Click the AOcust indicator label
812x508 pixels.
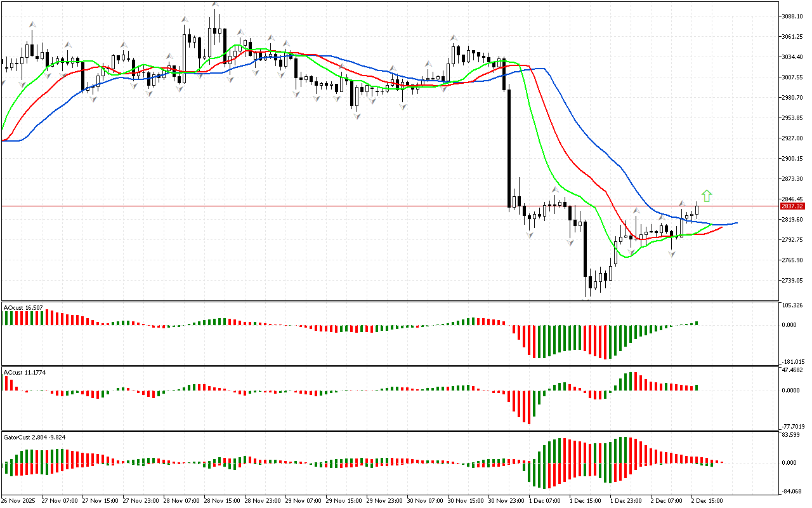click(23, 308)
